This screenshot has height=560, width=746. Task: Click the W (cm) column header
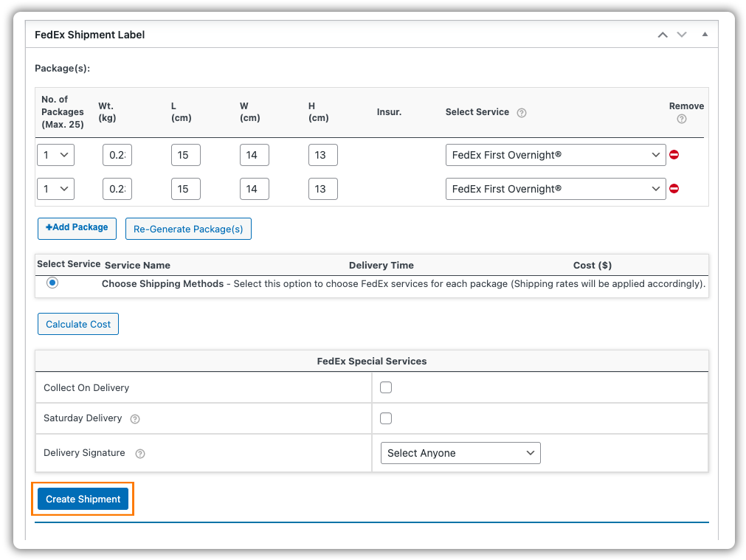click(250, 112)
